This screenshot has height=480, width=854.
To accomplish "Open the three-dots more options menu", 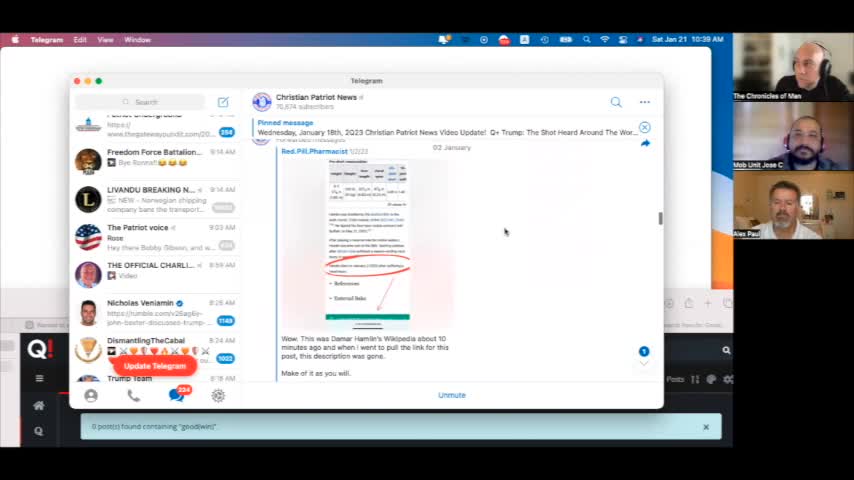I will click(x=645, y=102).
